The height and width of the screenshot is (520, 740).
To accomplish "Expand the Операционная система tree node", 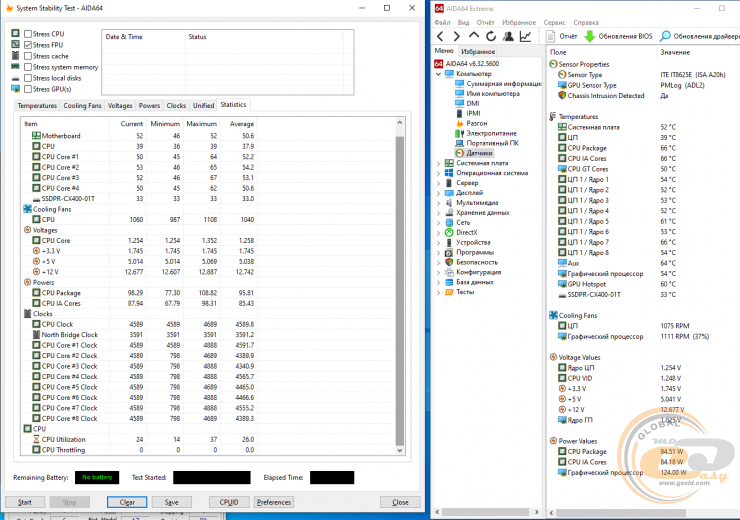I will 438,173.
